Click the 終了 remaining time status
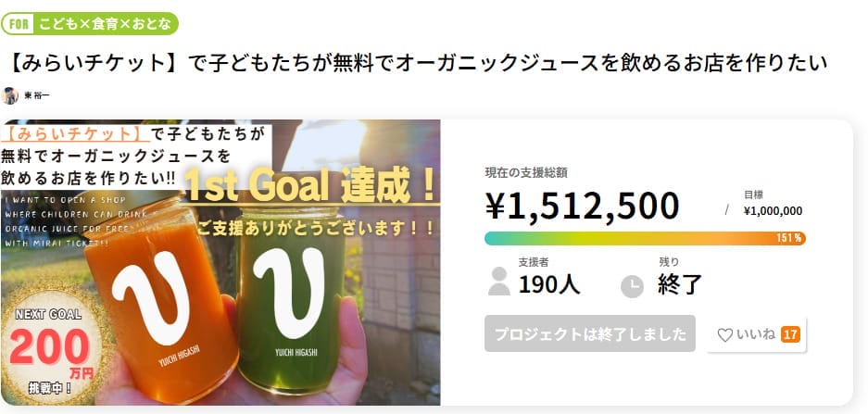 [681, 284]
